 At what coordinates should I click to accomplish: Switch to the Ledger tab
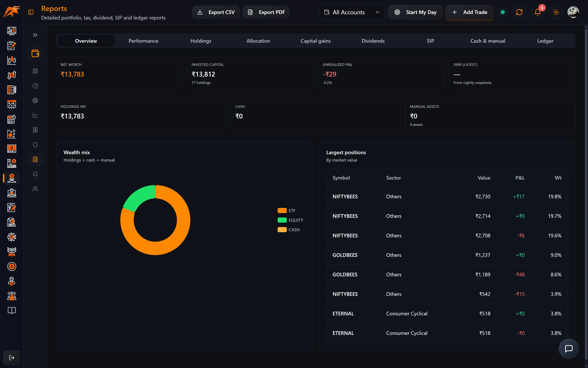point(545,41)
